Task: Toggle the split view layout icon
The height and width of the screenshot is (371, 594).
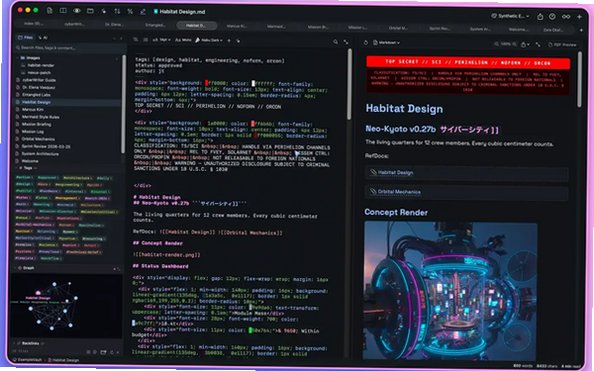Action: (63, 11)
